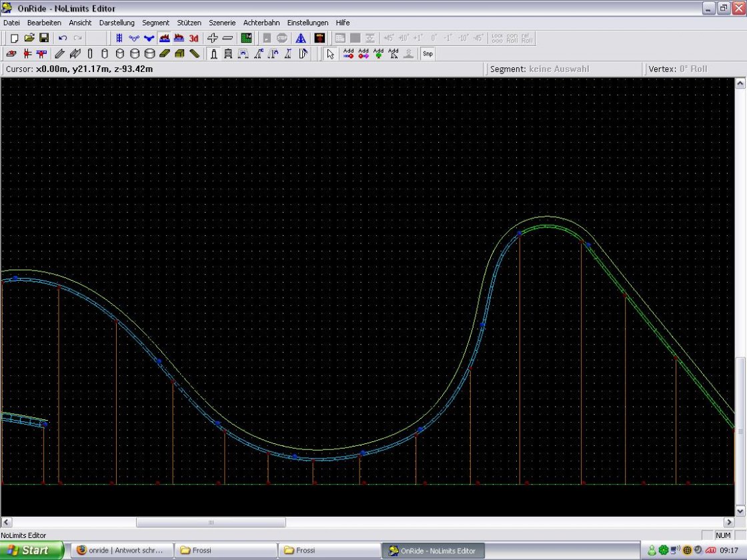The width and height of the screenshot is (747, 560).
Task: Click the vertical scroll up arrow
Action: [740, 83]
